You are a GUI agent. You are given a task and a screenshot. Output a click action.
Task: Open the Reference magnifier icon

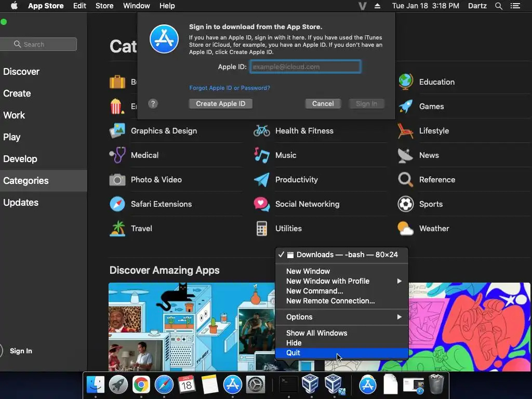tap(405, 179)
